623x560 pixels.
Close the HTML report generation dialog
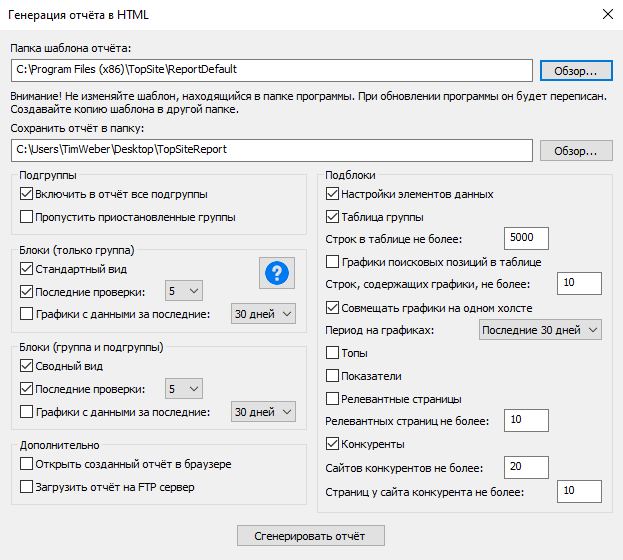tap(606, 15)
